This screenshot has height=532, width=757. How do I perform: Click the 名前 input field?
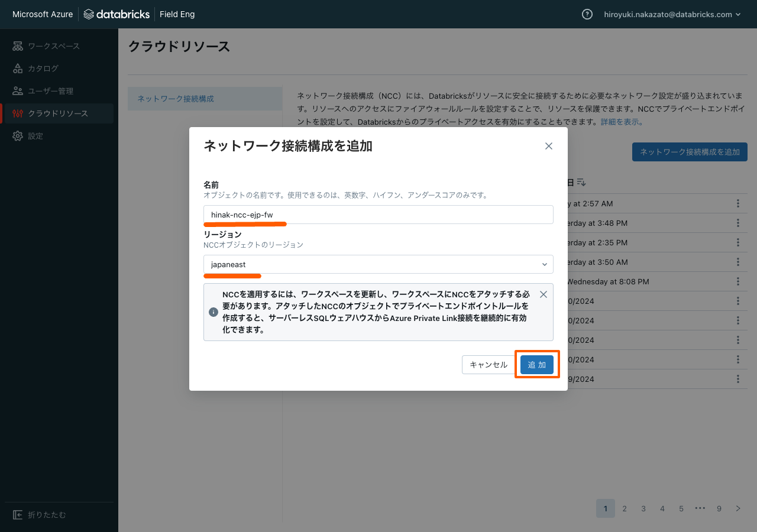tap(378, 215)
